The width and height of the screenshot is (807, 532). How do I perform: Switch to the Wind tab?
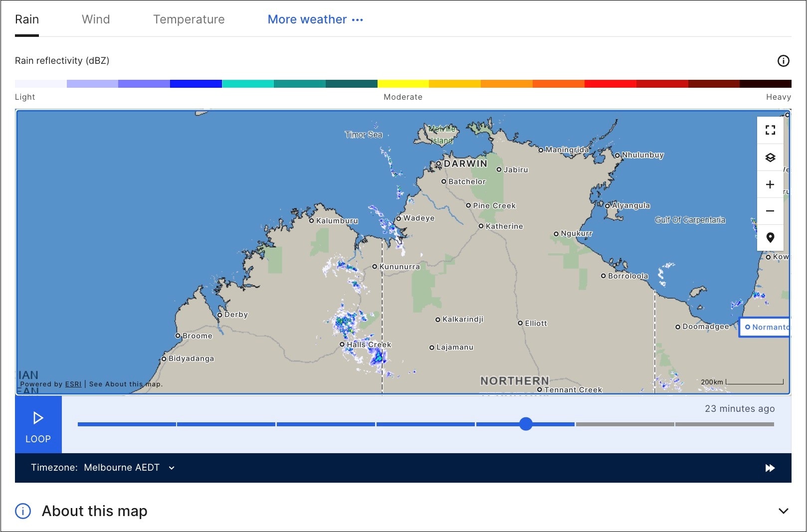point(96,19)
